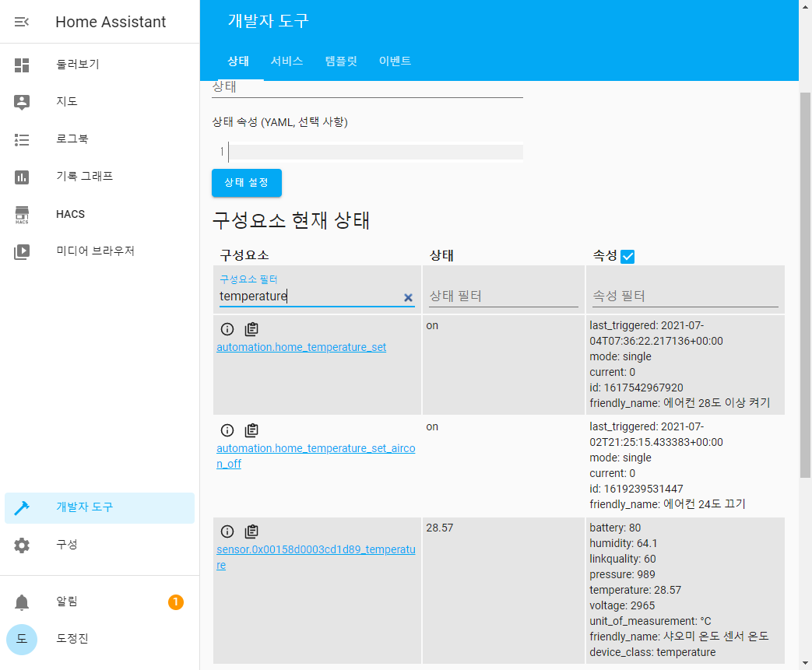Click the 지도 map icon
Screen dimensions: 812x670
pyautogui.click(x=21, y=102)
